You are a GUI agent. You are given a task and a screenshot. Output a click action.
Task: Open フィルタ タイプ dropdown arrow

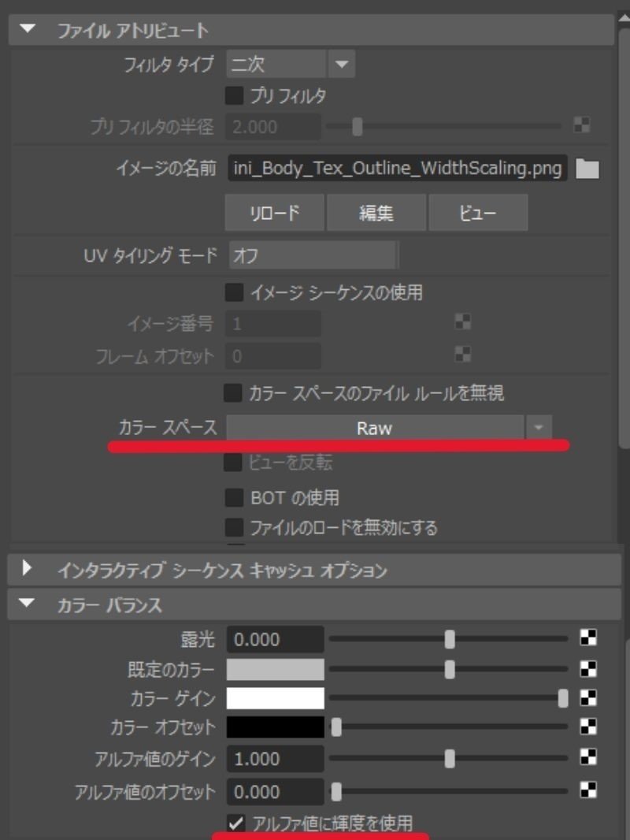[342, 65]
